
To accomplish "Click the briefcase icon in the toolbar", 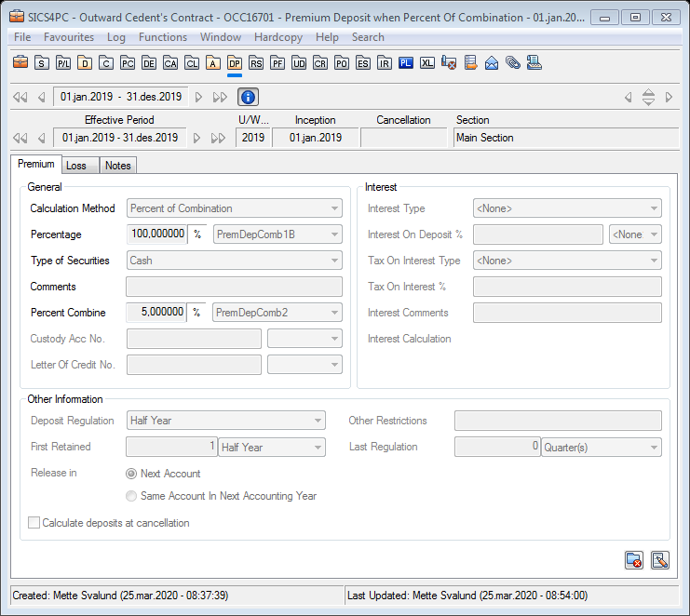I will [x=20, y=63].
